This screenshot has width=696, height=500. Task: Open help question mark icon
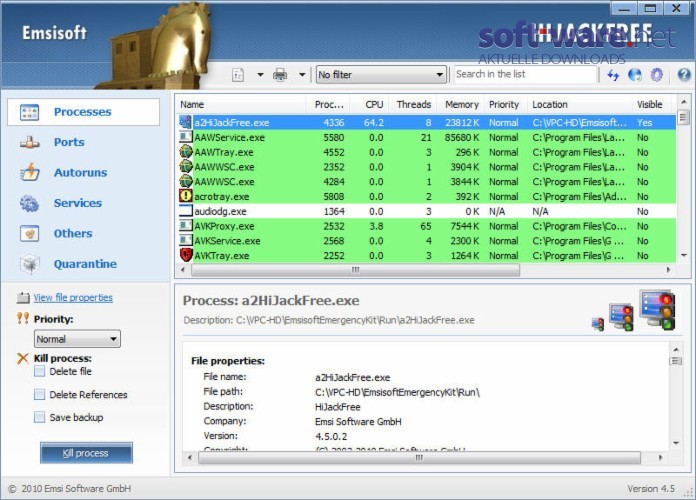[684, 75]
